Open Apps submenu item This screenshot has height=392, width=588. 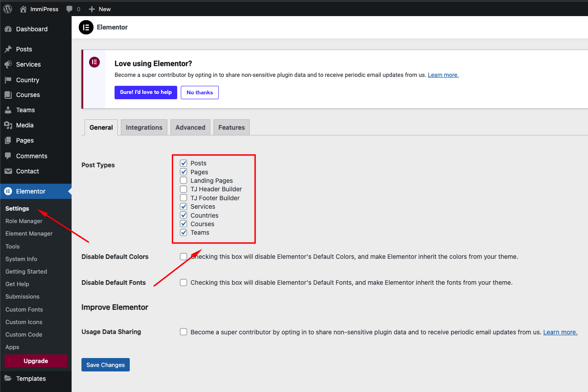tap(12, 347)
